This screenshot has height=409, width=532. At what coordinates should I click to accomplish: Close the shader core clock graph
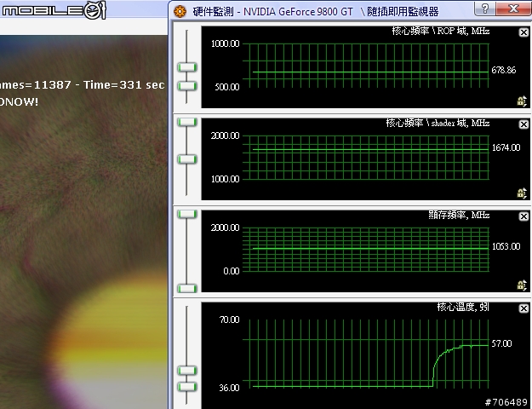point(523,124)
